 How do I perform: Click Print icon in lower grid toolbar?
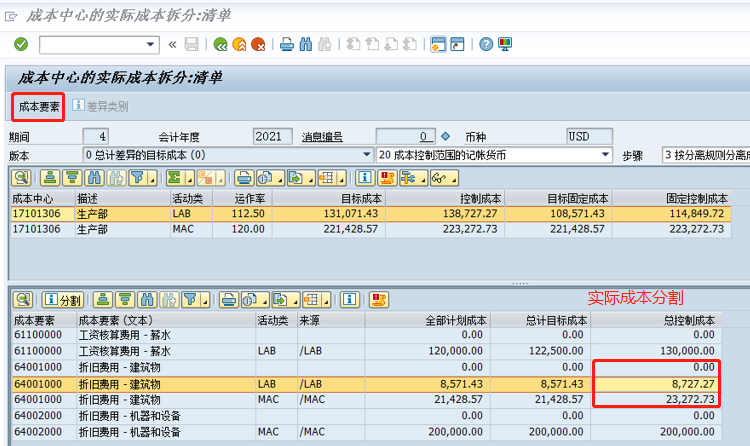tap(229, 300)
